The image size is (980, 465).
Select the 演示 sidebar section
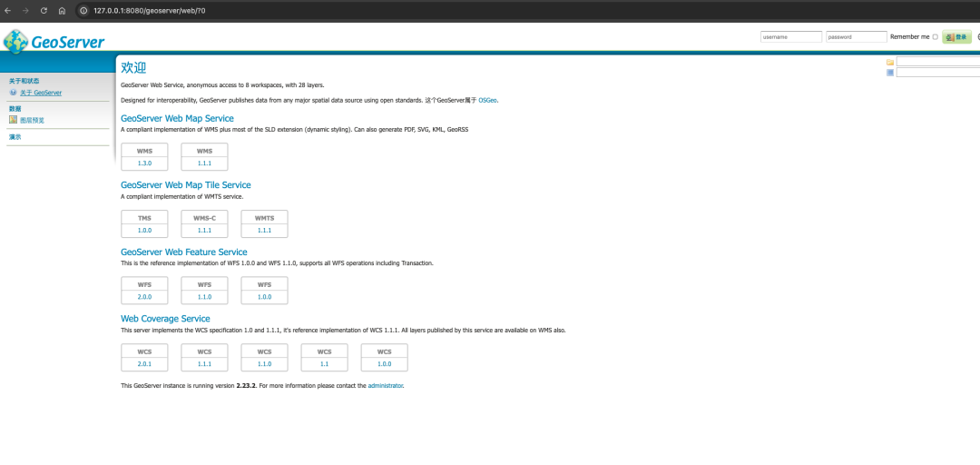pos(15,136)
